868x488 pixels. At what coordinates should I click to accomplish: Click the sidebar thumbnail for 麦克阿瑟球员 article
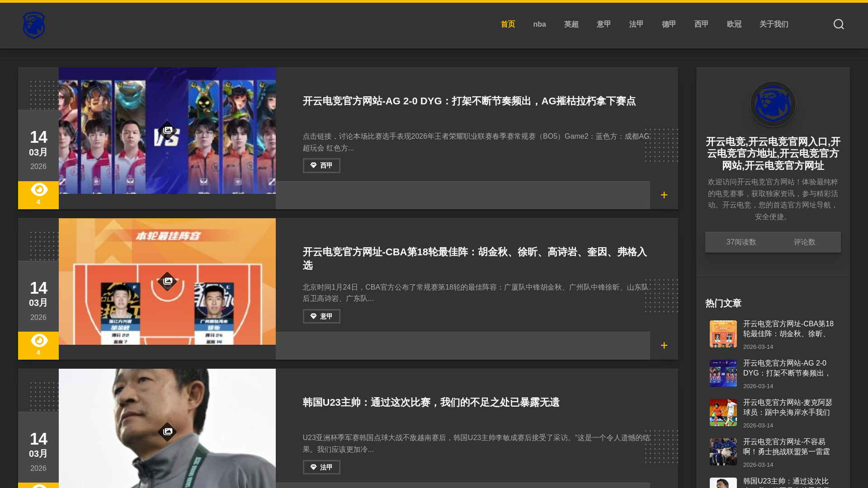coord(723,413)
